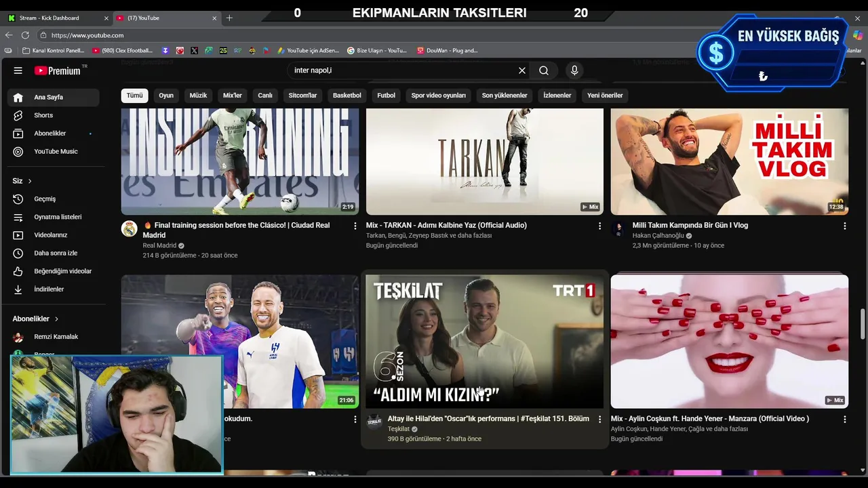This screenshot has height=488, width=868.
Task: Select the Tümü filter chip
Action: coord(134,96)
